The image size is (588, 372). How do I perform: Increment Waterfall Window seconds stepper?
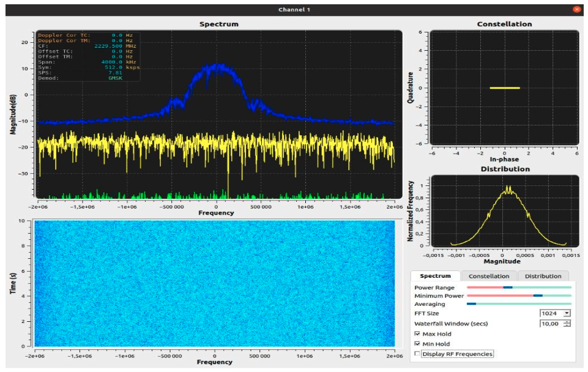(x=567, y=322)
